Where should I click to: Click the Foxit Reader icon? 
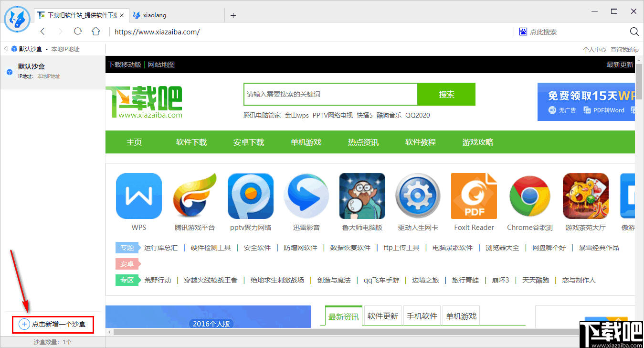[474, 196]
